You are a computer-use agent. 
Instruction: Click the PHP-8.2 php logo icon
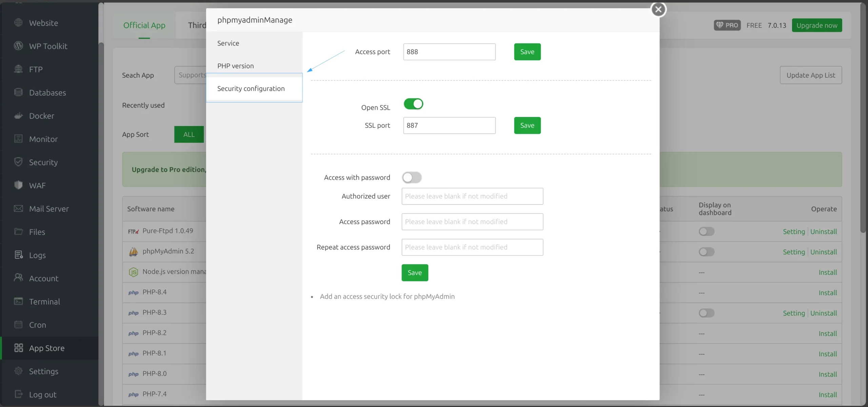133,333
